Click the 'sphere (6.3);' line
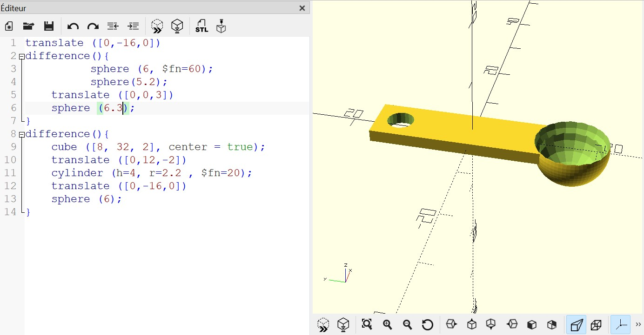 point(93,108)
